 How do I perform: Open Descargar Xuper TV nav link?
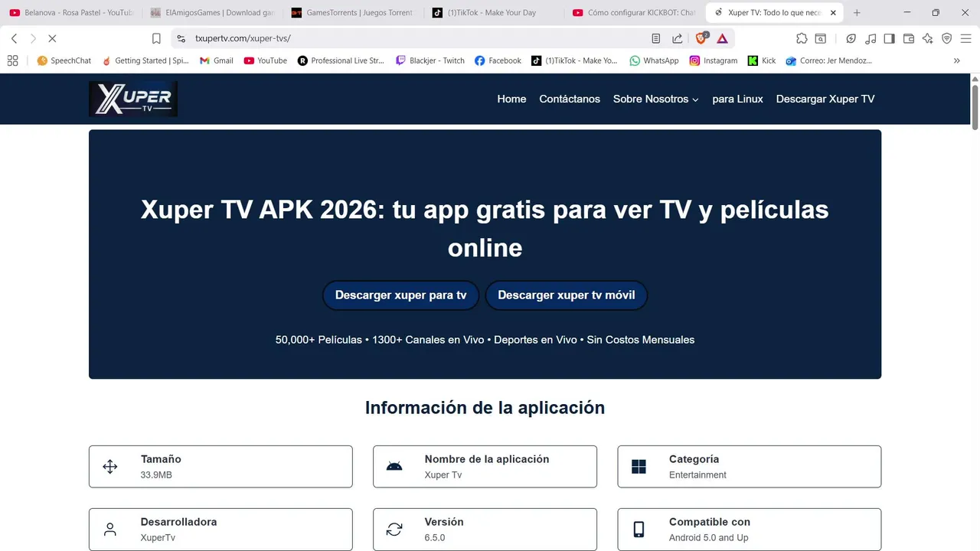point(825,99)
